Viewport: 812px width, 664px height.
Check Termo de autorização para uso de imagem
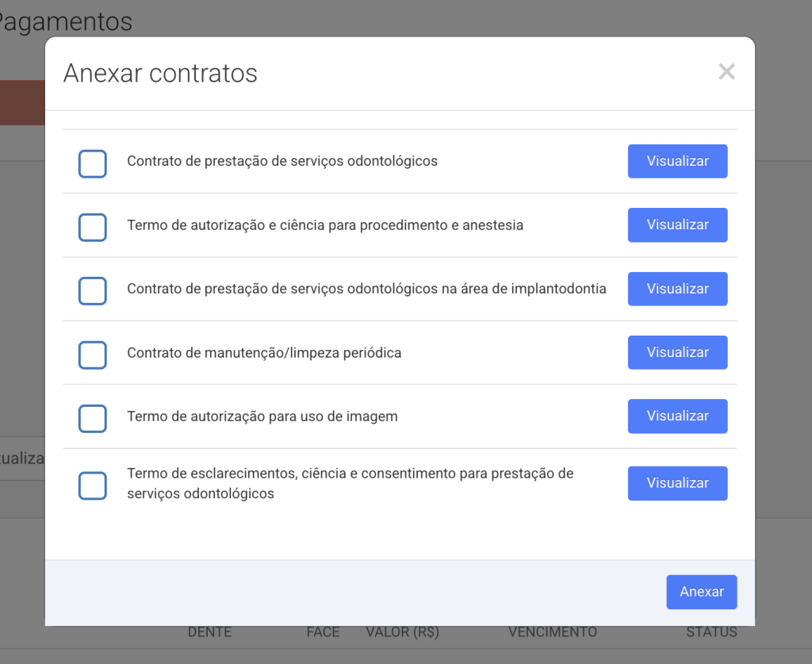pyautogui.click(x=93, y=419)
